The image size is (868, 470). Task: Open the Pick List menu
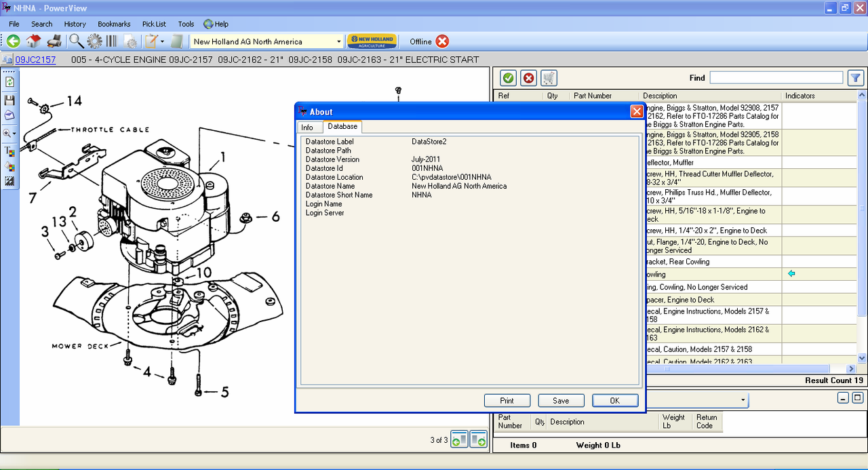[154, 24]
